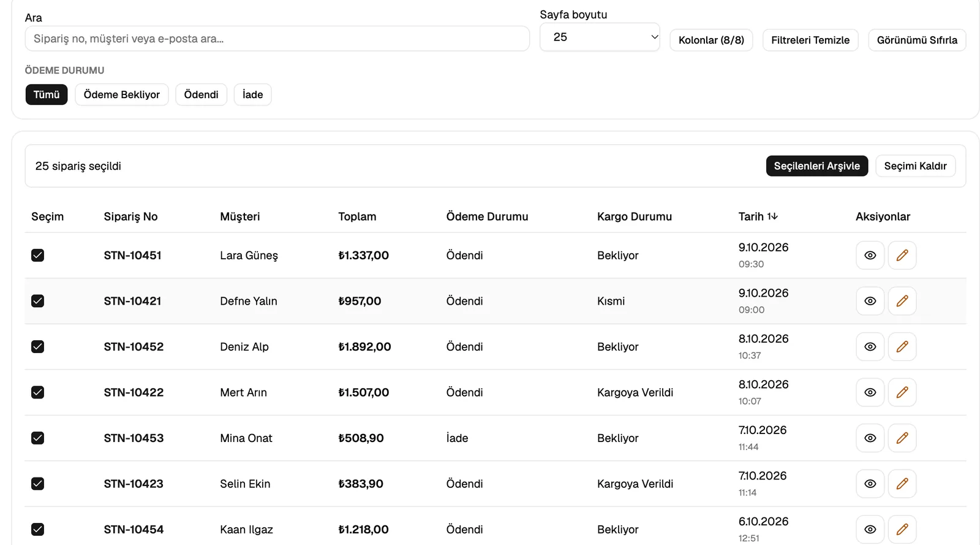Image resolution: width=980 pixels, height=545 pixels.
Task: Sort by Tarih column header
Action: pyautogui.click(x=758, y=216)
